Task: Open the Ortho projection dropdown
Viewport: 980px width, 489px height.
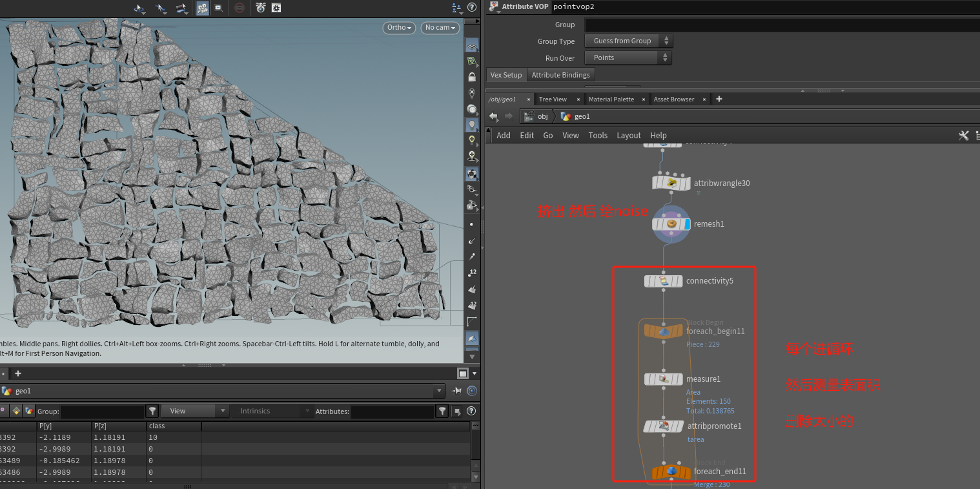Action: click(x=398, y=28)
